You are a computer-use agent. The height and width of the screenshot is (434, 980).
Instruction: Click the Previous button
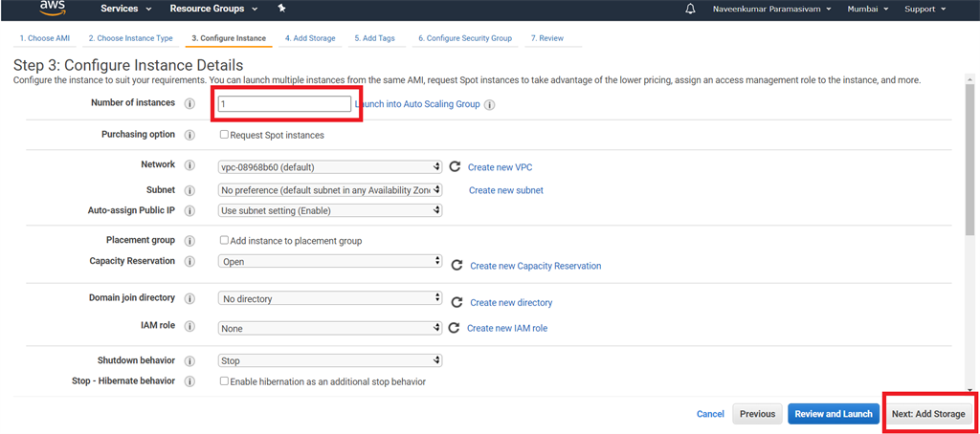pos(758,414)
